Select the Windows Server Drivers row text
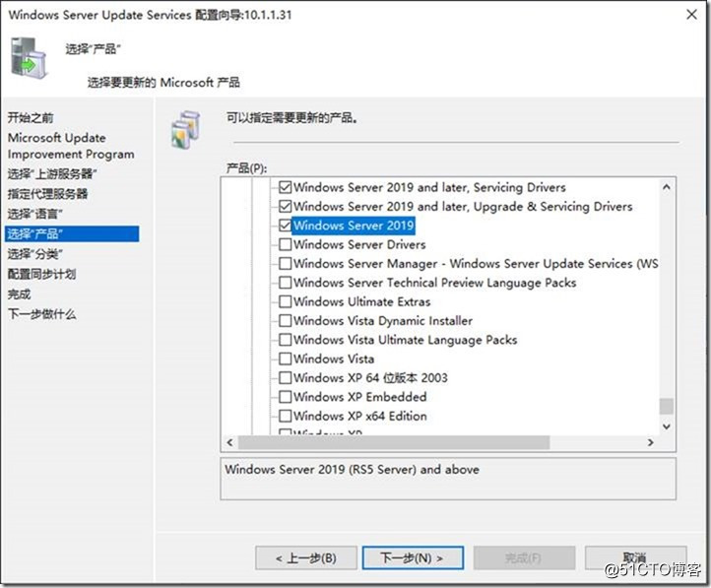This screenshot has height=588, width=711. 359,244
